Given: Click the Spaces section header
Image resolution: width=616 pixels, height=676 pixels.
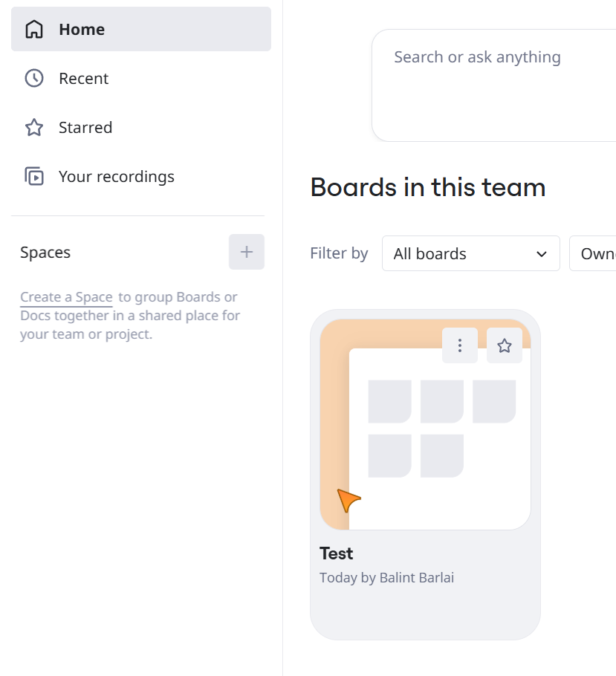Looking at the screenshot, I should point(45,253).
